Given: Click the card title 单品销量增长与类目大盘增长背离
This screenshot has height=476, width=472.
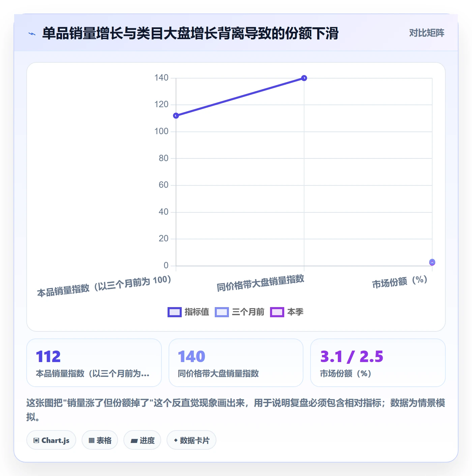Looking at the screenshot, I should [x=190, y=33].
